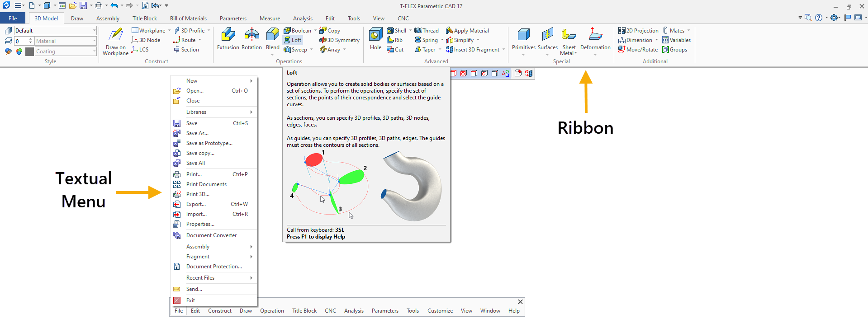Click the Undo arrow icon
This screenshot has width=868, height=323.
(x=114, y=6)
